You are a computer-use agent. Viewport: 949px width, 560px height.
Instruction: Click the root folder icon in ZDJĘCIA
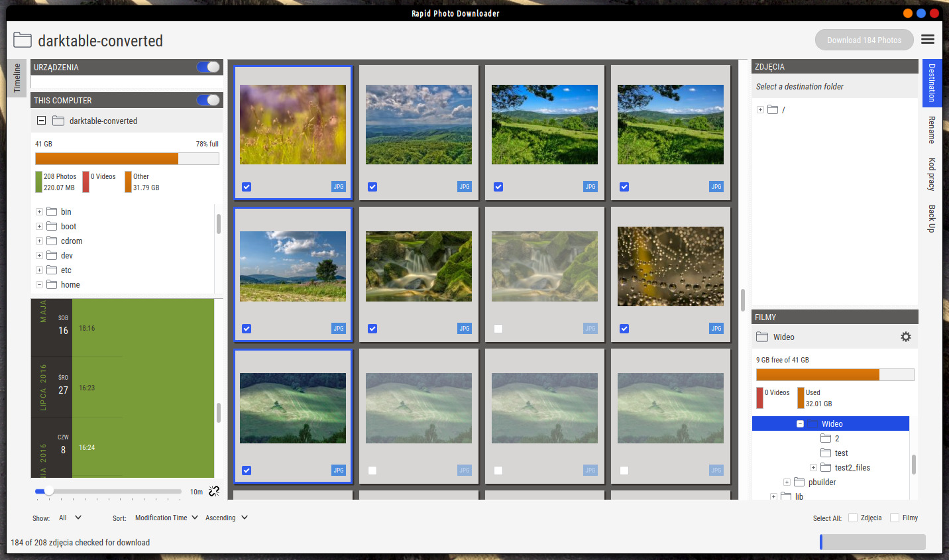coord(773,109)
